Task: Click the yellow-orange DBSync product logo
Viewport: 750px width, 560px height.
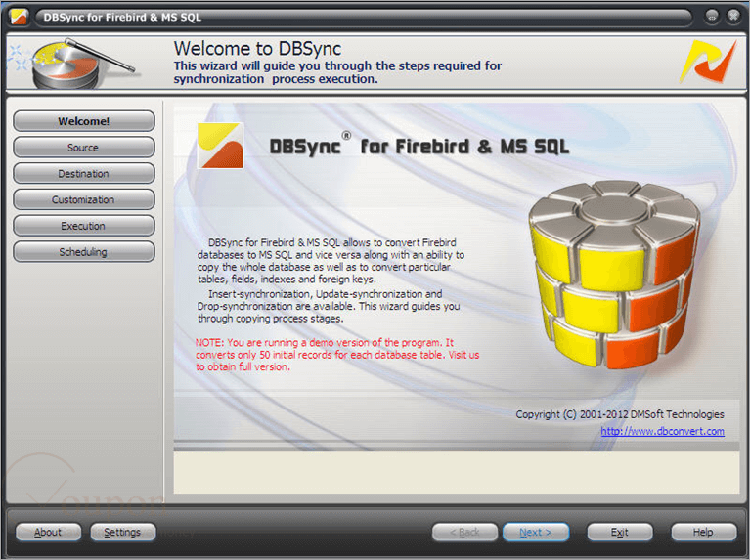Action: [221, 146]
